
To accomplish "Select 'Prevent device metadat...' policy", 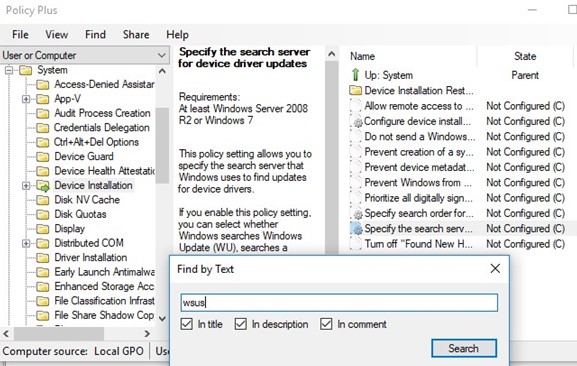I will click(x=419, y=167).
